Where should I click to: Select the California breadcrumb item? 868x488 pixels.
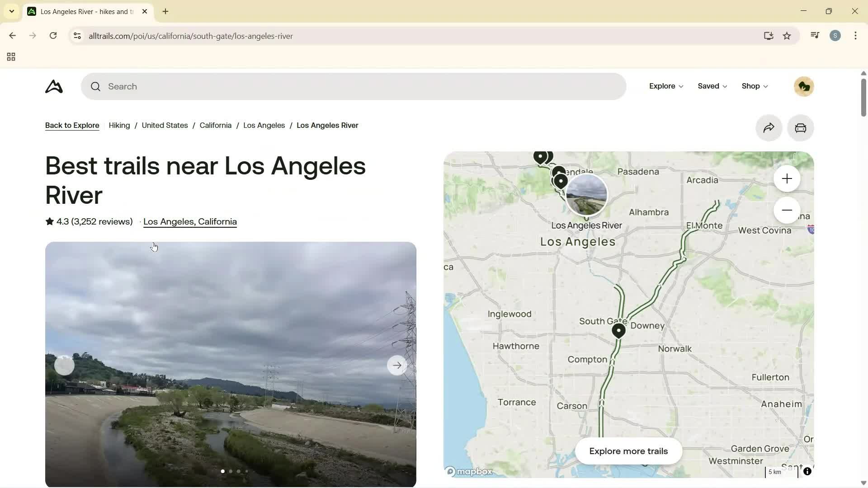[x=215, y=125]
